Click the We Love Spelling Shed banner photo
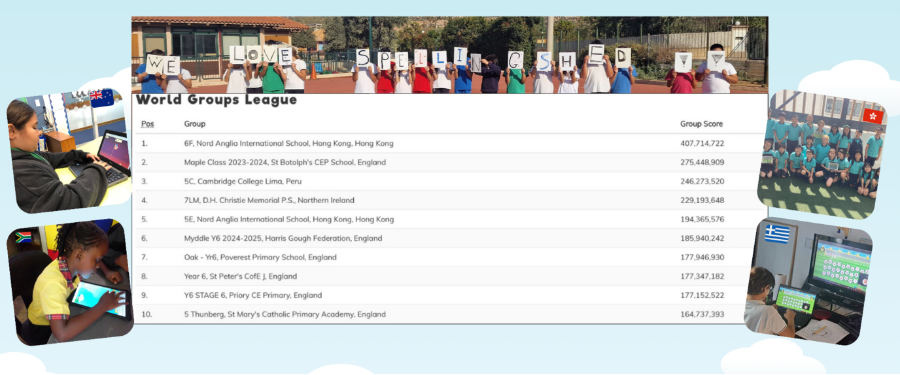900x375 pixels. 449,55
